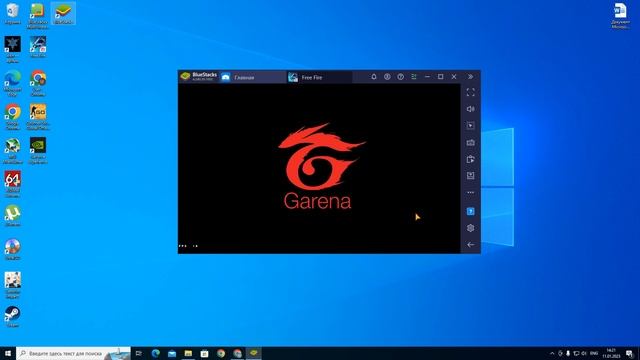Click the BlueStacks logo in title bar

click(x=185, y=76)
